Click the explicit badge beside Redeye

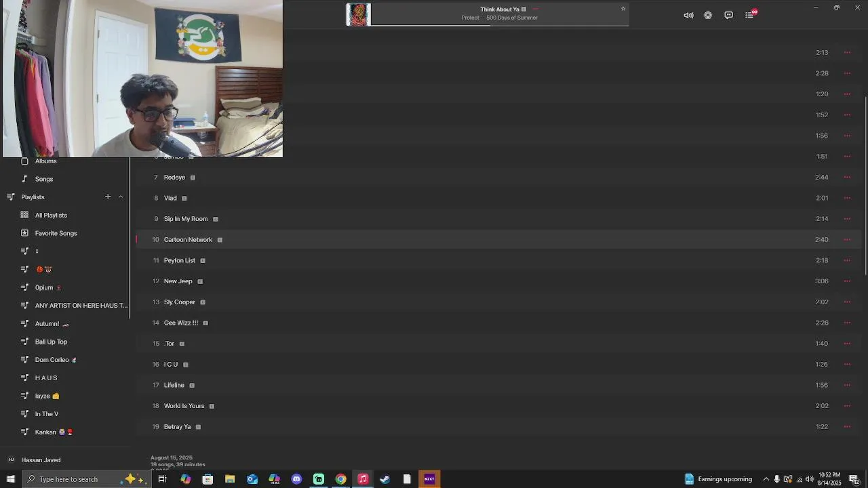(x=193, y=178)
